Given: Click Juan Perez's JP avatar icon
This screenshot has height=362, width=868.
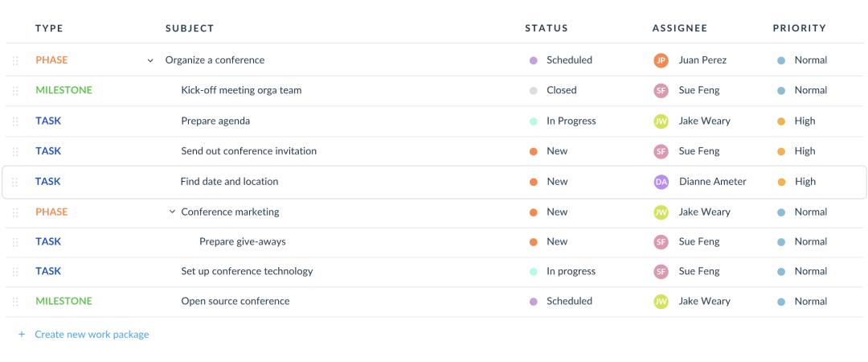Looking at the screenshot, I should pos(661,60).
